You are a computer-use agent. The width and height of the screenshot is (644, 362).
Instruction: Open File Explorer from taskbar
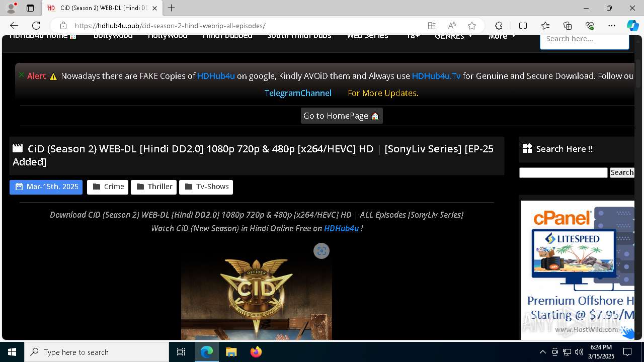point(231,352)
